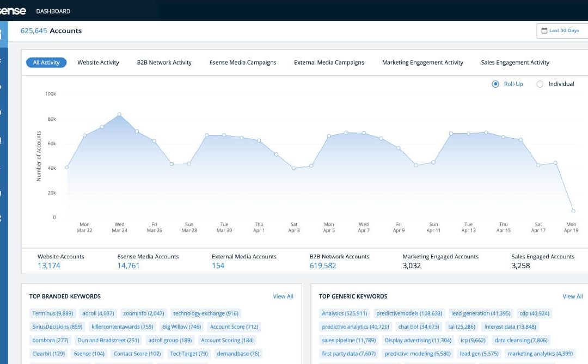
Task: Click the 6sense logo
Action: 13,11
